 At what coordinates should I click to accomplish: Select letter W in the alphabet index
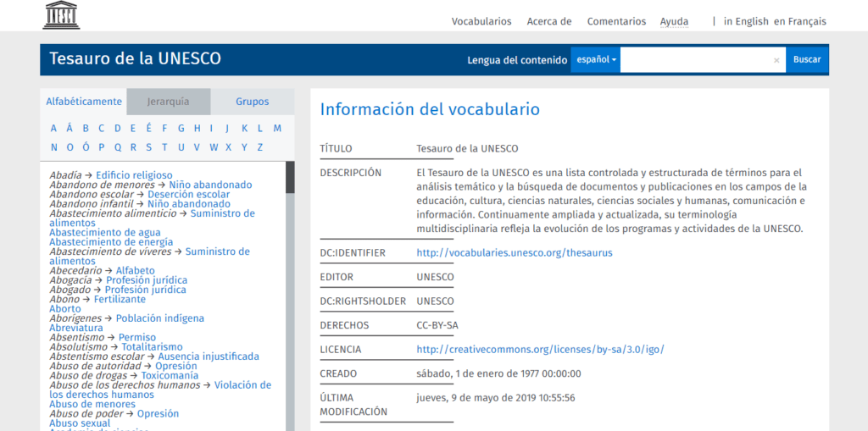(x=214, y=147)
